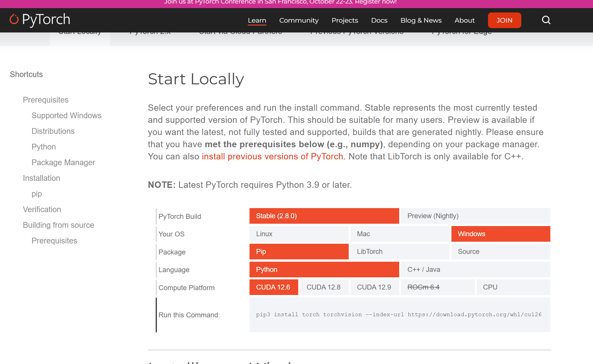Go to Supported Windows Distributions shortcut
The height and width of the screenshot is (364, 593).
66,123
